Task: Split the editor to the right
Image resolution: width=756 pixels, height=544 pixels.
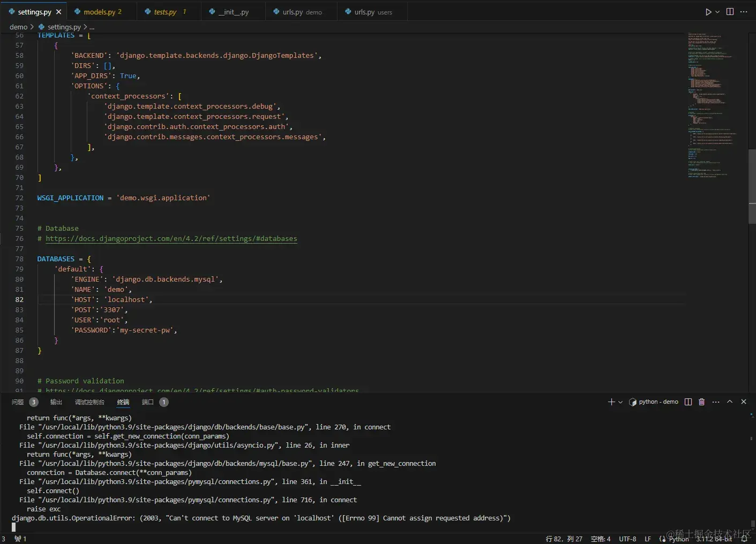Action: (730, 12)
